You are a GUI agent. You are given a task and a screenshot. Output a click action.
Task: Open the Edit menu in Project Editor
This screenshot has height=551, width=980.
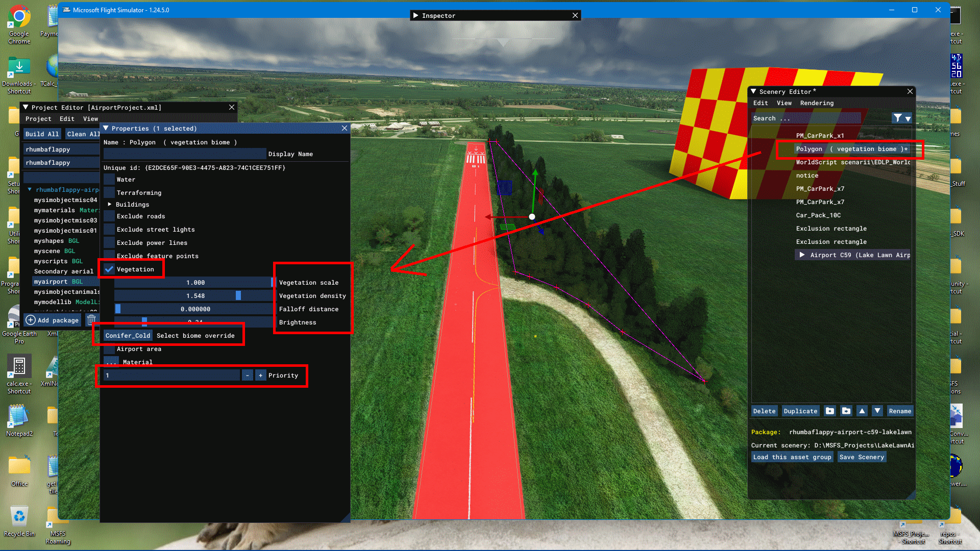point(67,119)
